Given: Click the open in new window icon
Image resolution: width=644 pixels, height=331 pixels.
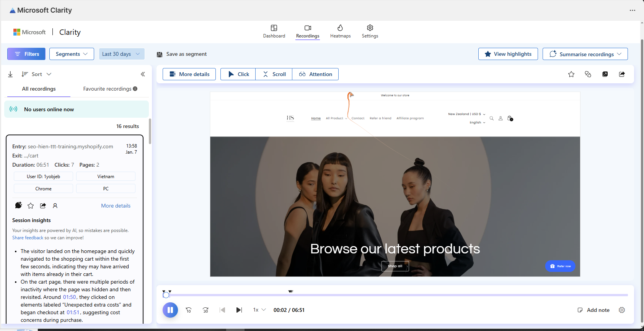Looking at the screenshot, I should [x=605, y=74].
